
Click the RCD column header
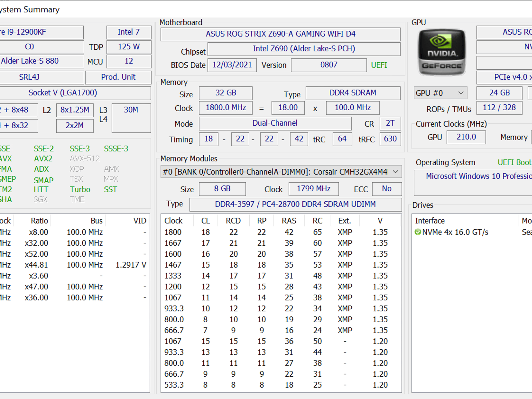[x=233, y=221]
